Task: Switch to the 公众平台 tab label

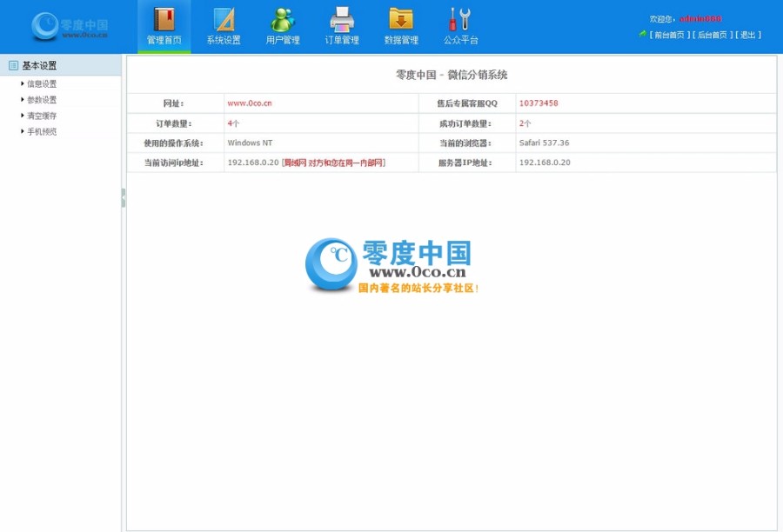Action: click(460, 40)
